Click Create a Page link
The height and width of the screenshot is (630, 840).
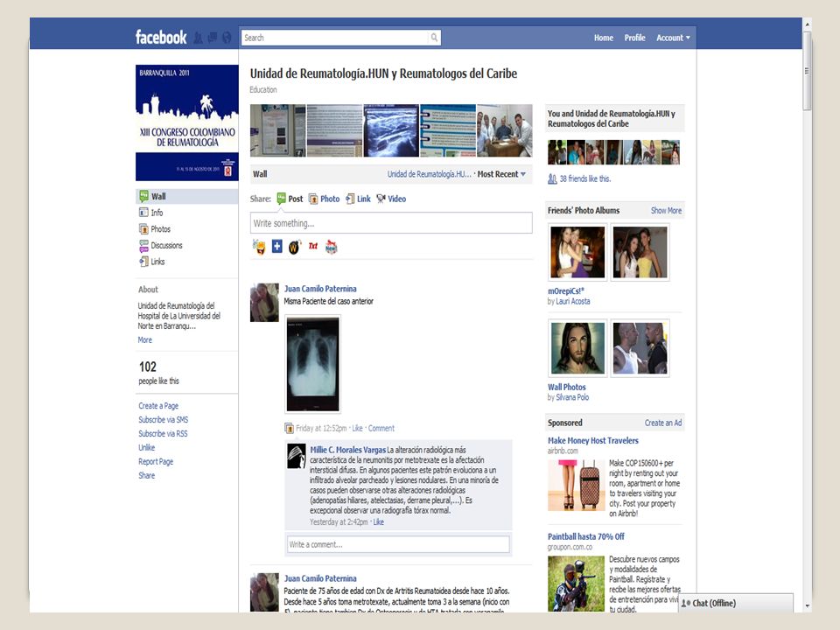pyautogui.click(x=158, y=405)
